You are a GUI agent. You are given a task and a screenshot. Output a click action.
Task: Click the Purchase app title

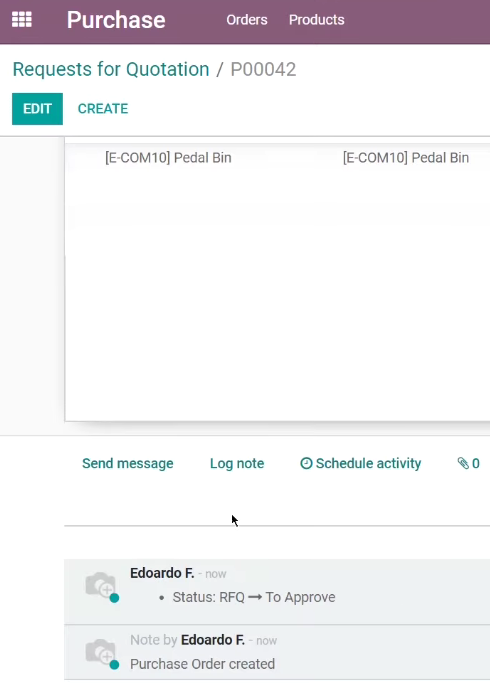pos(116,20)
